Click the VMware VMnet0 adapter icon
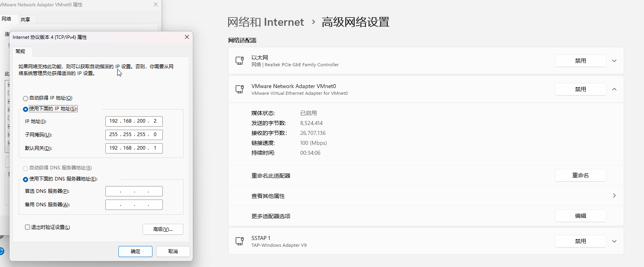Viewport: 644px width, 267px height. coord(240,89)
